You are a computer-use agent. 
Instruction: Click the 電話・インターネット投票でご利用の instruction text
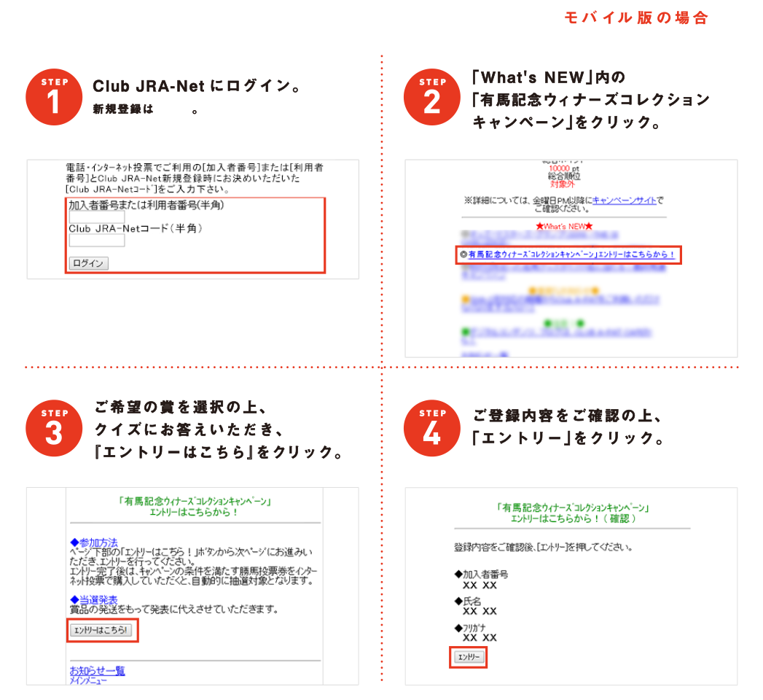point(195,178)
